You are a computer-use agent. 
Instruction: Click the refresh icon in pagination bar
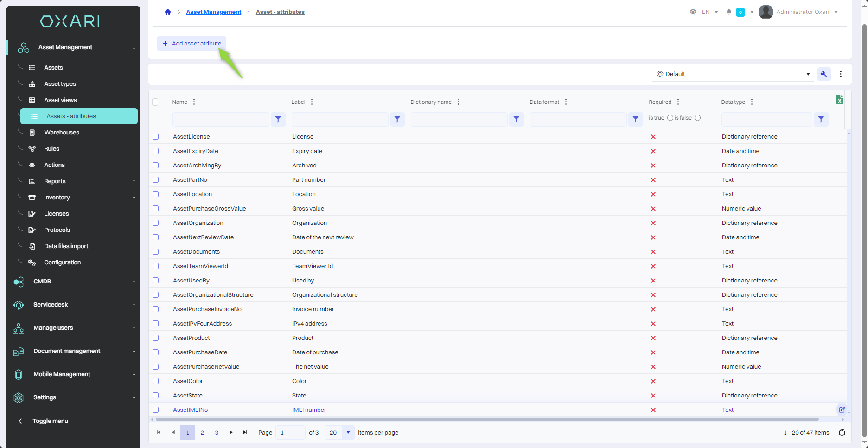pyautogui.click(x=842, y=433)
